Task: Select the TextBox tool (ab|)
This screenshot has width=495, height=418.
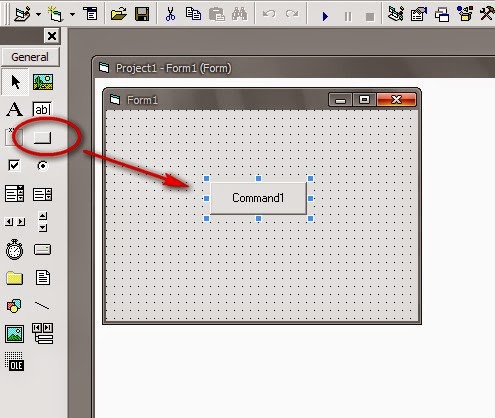Action: pos(42,109)
